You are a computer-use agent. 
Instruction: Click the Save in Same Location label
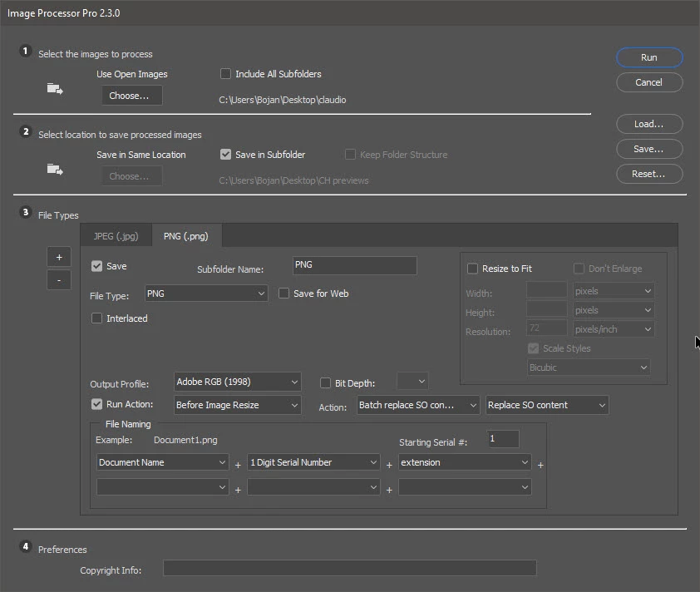(x=141, y=155)
